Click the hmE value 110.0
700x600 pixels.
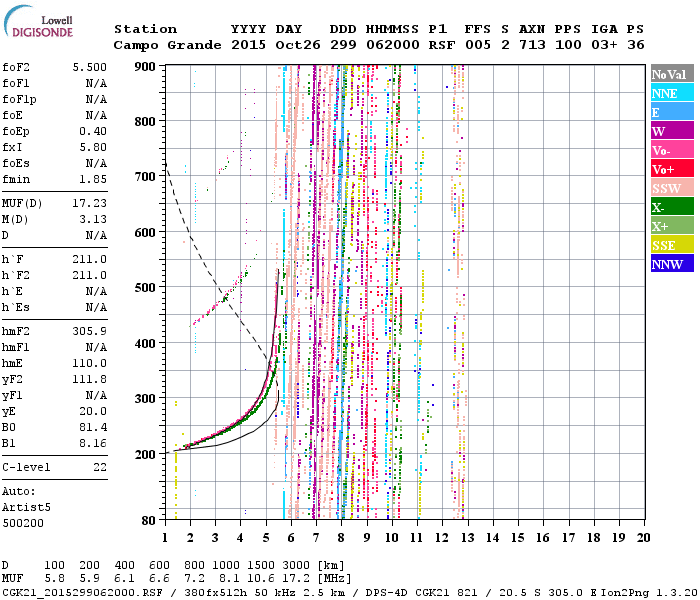pos(90,363)
